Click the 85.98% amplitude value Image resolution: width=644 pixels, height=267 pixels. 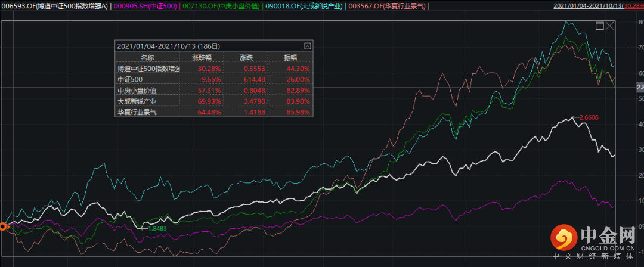[299, 111]
